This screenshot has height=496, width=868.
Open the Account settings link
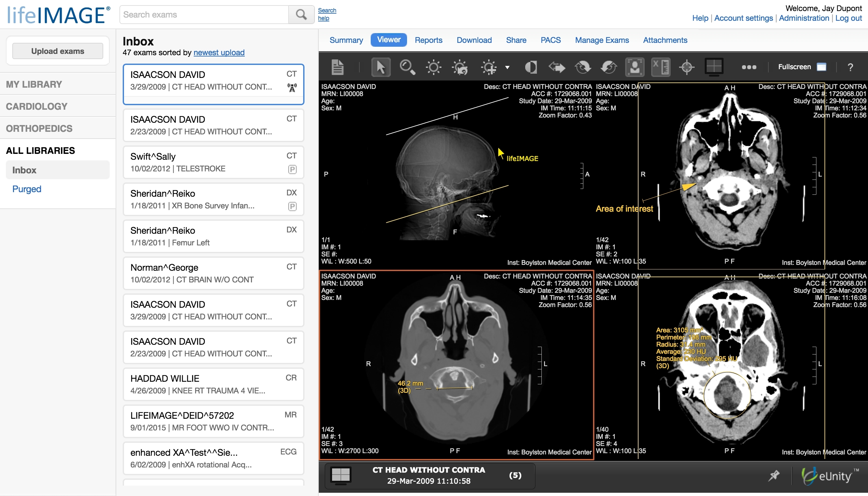tap(743, 18)
